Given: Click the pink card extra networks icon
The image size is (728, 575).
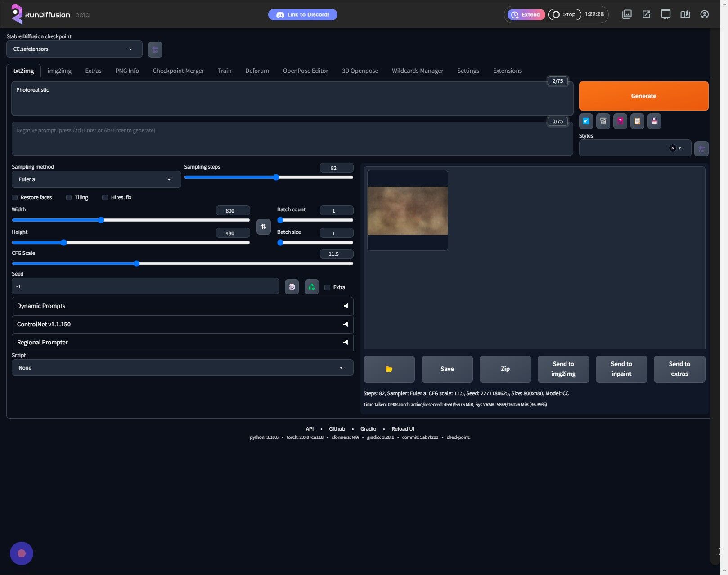Looking at the screenshot, I should pyautogui.click(x=620, y=121).
